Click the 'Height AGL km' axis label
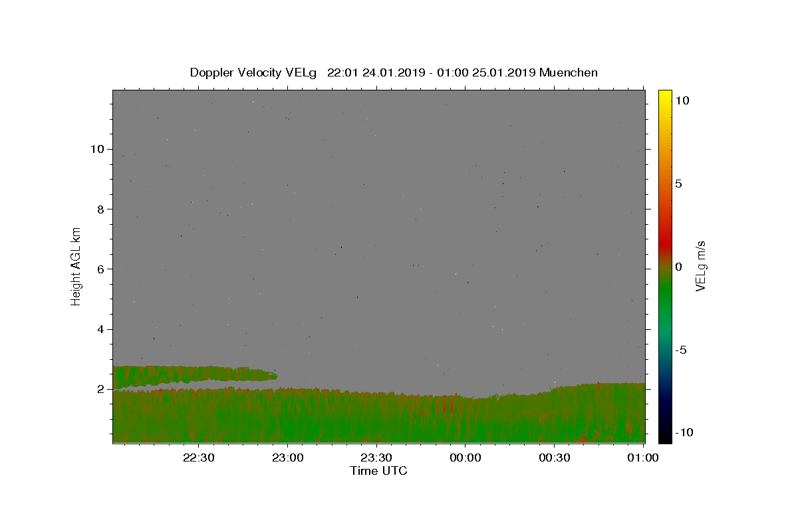This screenshot has width=798, height=532. [x=76, y=265]
